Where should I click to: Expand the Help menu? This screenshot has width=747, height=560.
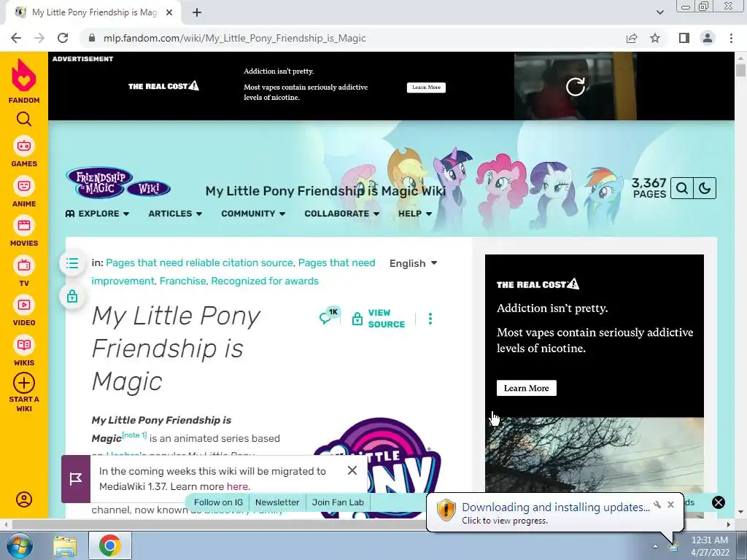click(x=415, y=214)
